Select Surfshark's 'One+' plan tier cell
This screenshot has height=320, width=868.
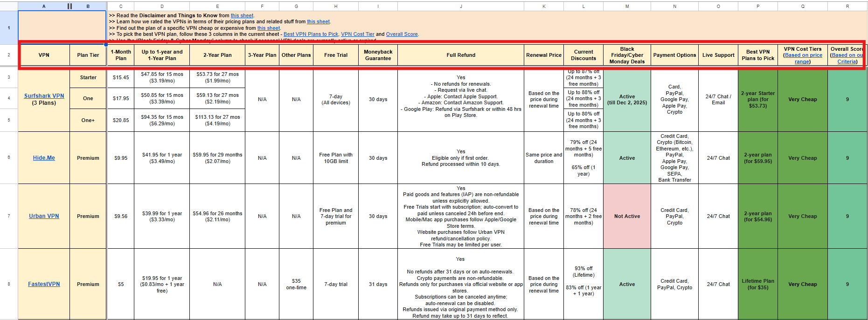tap(88, 120)
